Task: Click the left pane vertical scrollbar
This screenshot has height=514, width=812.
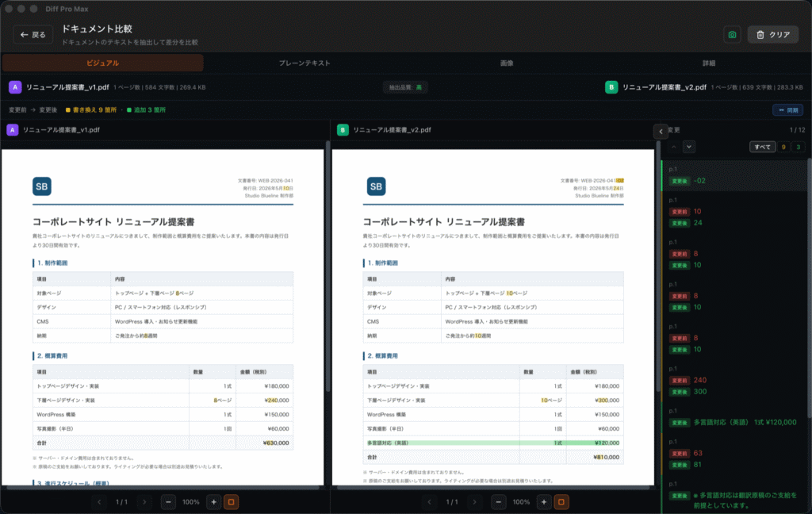Action: [327, 267]
